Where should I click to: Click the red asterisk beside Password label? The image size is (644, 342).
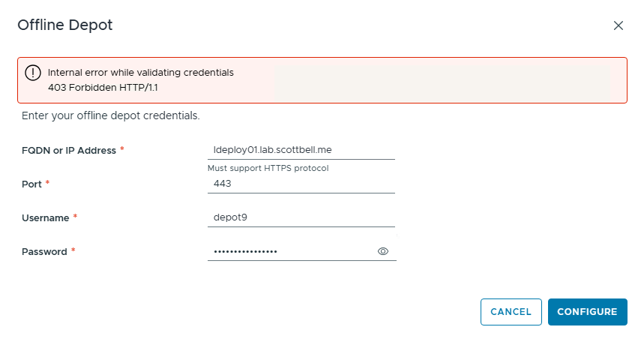(x=73, y=252)
